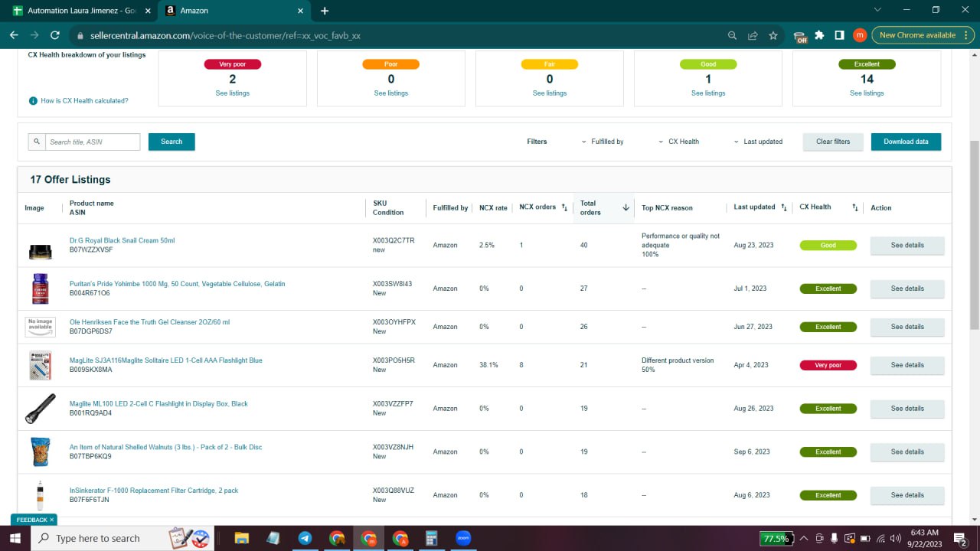Viewport: 980px width, 551px height.
Task: See details for Puritan's Pride Yohimbe
Action: [x=907, y=289]
